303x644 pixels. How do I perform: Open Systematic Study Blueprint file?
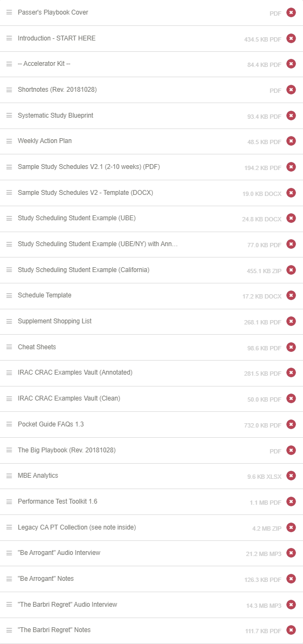click(x=56, y=116)
